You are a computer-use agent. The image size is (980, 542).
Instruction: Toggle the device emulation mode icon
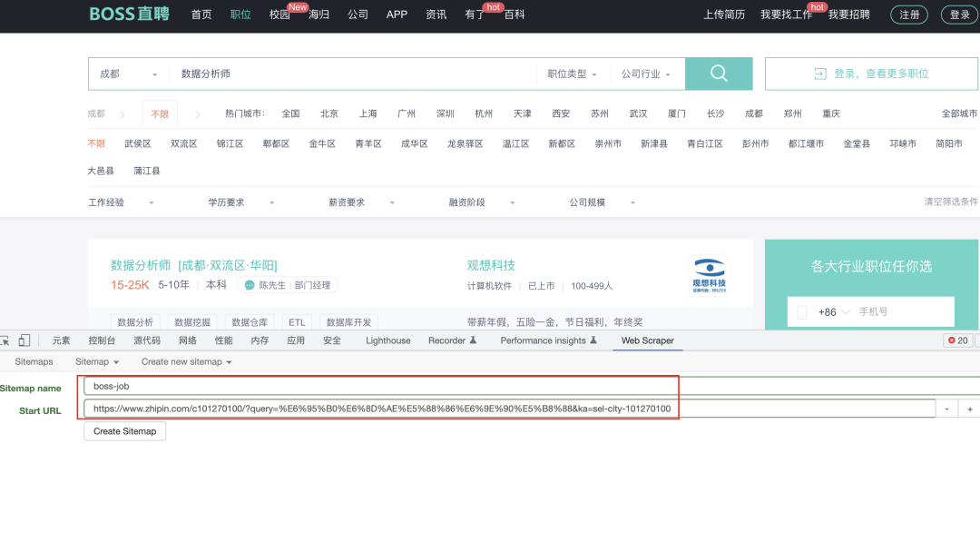click(x=24, y=340)
